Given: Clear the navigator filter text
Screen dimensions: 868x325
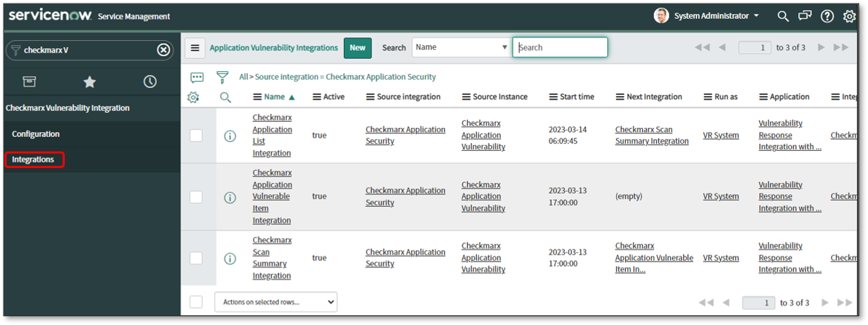Looking at the screenshot, I should click(x=163, y=50).
